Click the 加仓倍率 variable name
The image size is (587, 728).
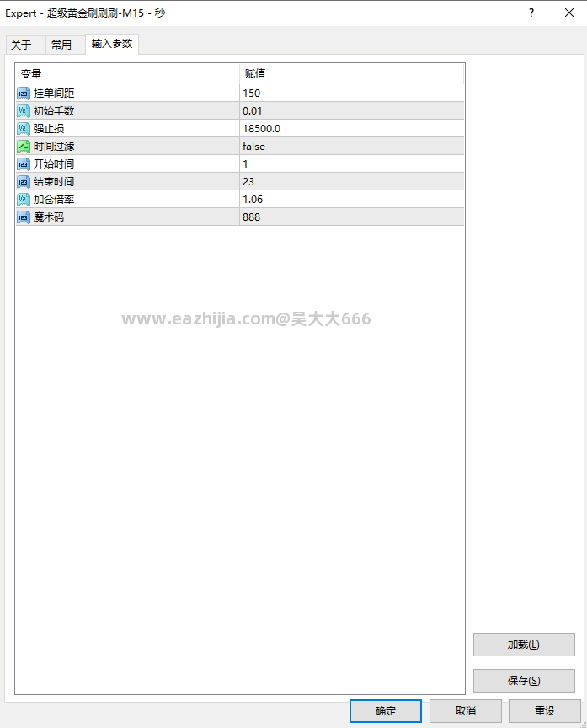(54, 199)
